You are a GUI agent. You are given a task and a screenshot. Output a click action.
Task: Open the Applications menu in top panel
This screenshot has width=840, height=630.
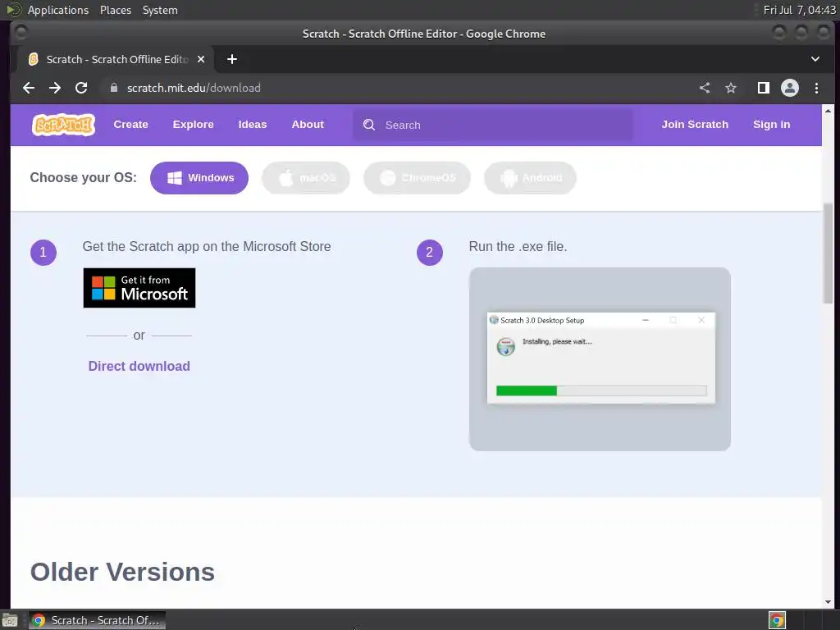point(58,10)
